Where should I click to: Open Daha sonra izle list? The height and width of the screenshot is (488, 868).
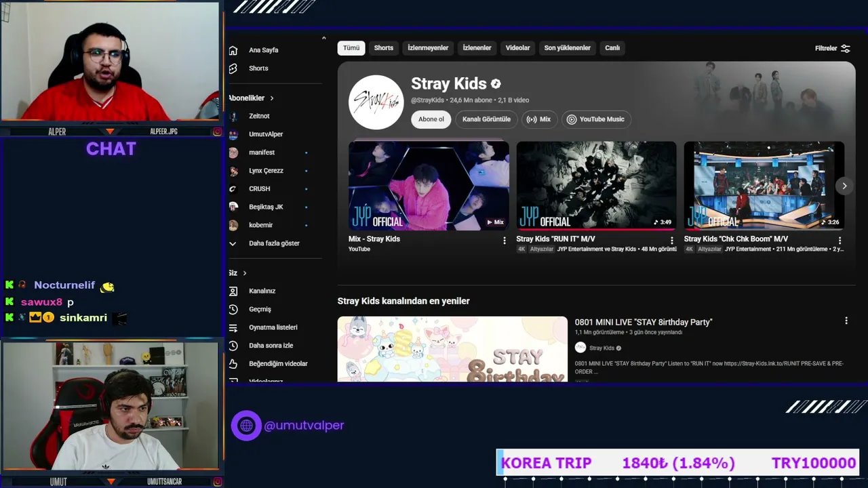tap(270, 346)
